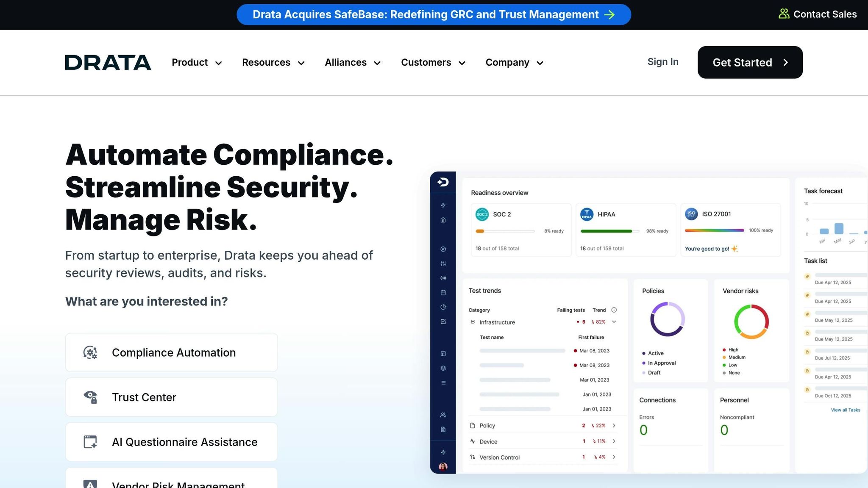Click the "Due Oct 12, 2025" task entry
Screen dimensions: 868x488
(833, 396)
